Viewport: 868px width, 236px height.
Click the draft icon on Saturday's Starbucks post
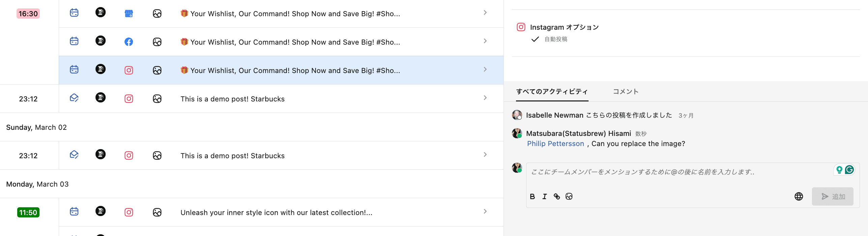click(74, 98)
